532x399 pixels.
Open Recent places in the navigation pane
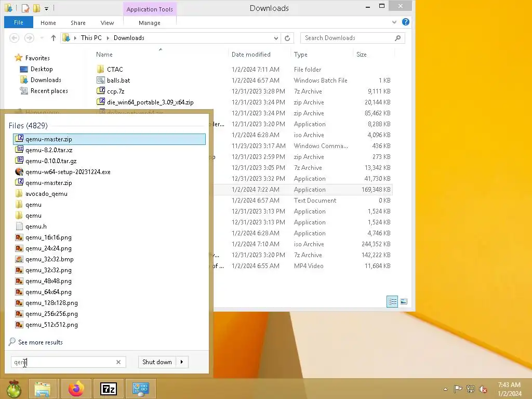pos(49,90)
